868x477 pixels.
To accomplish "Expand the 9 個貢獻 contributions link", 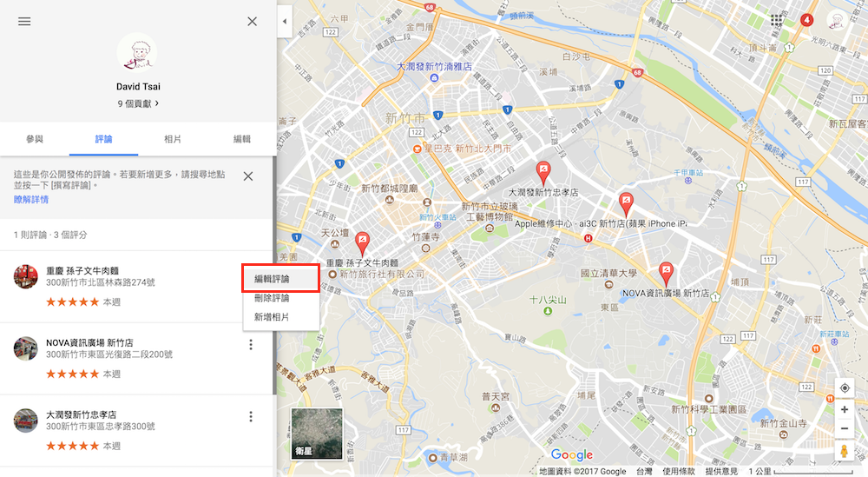I will click(138, 103).
